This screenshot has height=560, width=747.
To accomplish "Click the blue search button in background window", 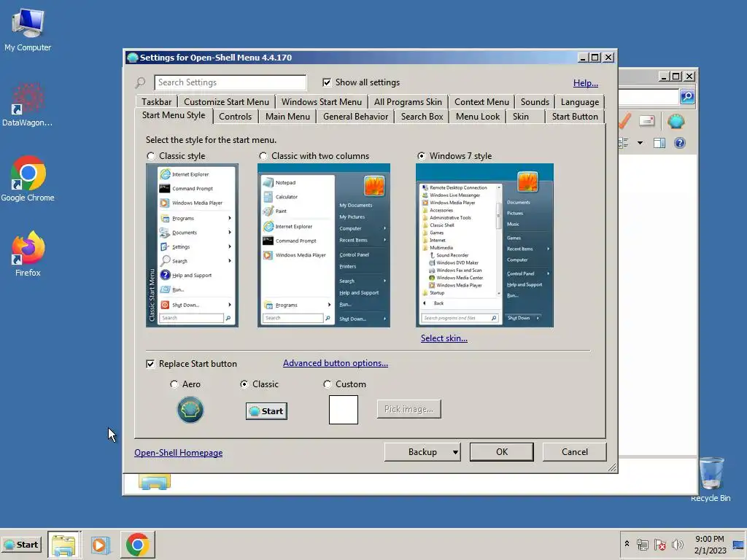I will coord(687,97).
